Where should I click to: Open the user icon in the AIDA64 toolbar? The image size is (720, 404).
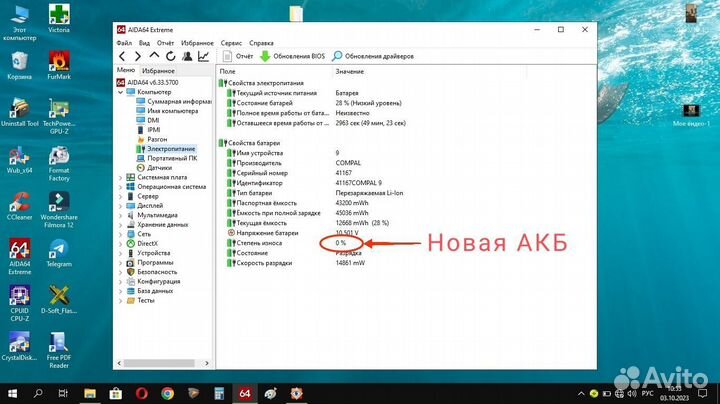coord(187,56)
